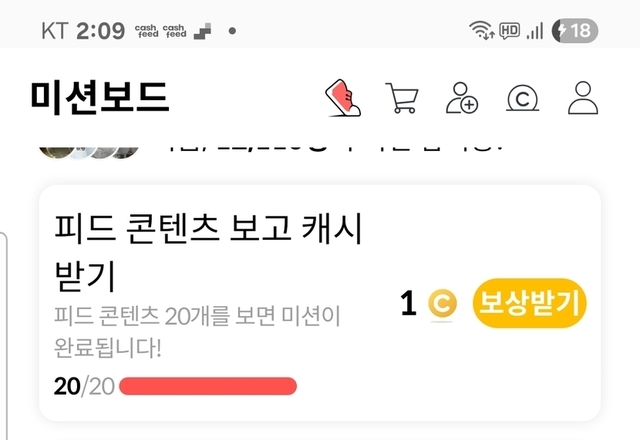Tap the 20/20 progress counter text
This screenshot has width=640, height=440.
pos(84,386)
